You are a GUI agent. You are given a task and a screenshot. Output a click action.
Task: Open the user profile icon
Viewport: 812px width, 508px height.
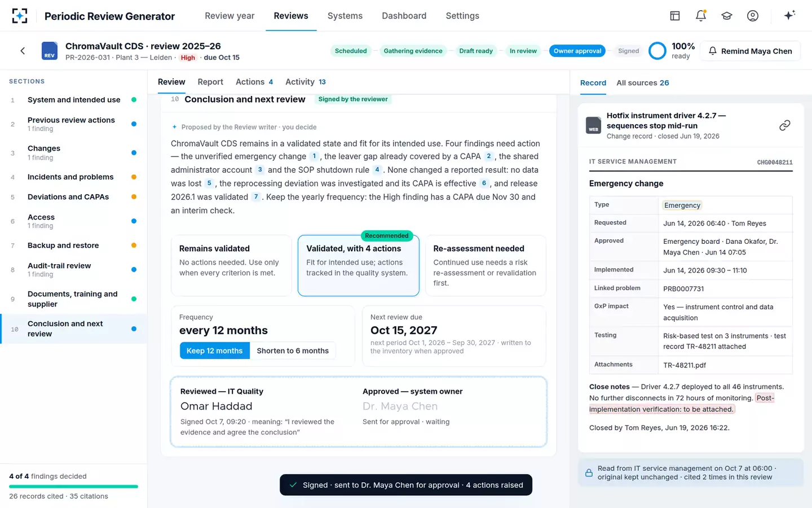[x=753, y=16]
